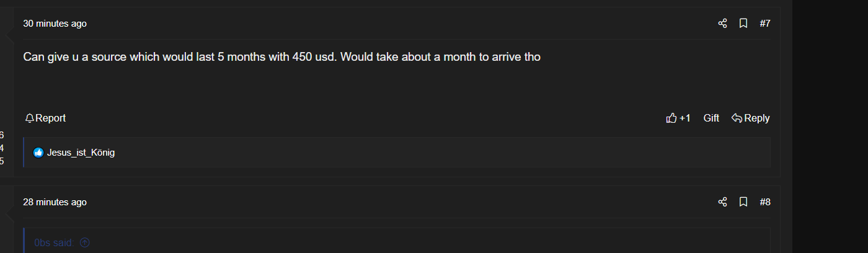Click the 28 minutes ago timestamp
Screen dimensions: 868x253
(55, 202)
